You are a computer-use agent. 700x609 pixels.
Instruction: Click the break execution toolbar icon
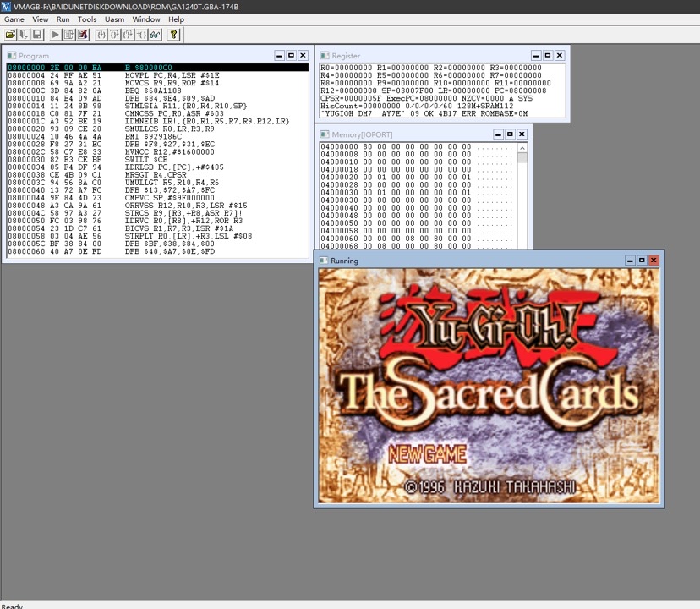point(68,35)
